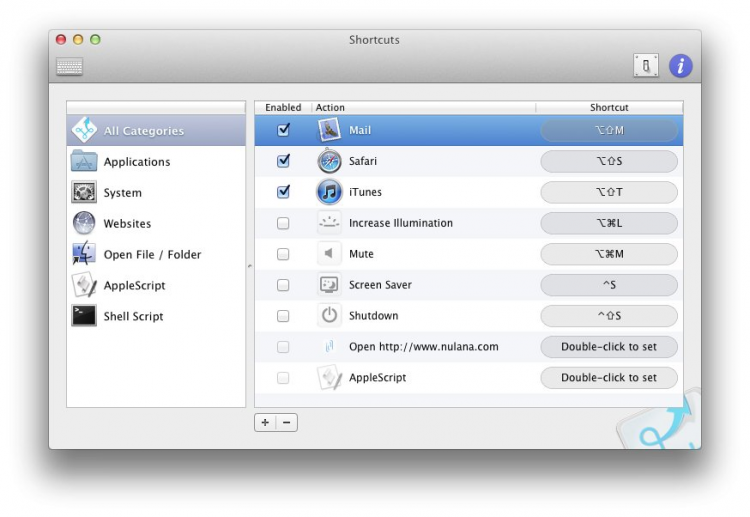The height and width of the screenshot is (517, 750).
Task: Click the Mute speaker icon
Action: 329,253
